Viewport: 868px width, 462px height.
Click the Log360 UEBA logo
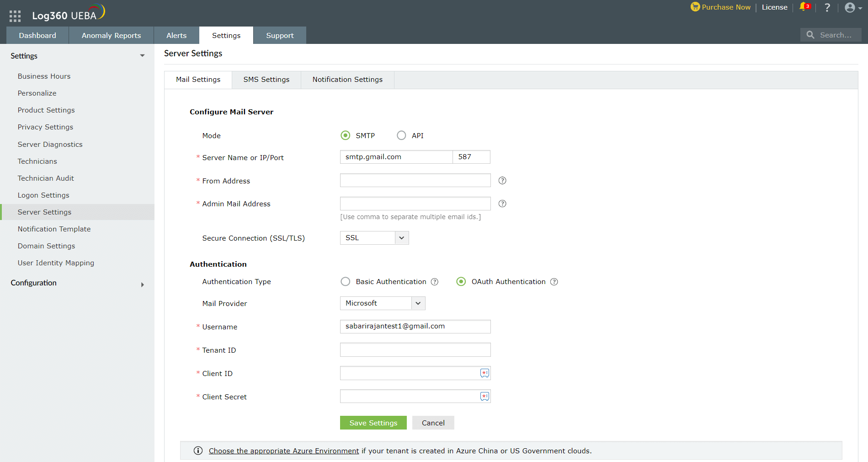pyautogui.click(x=69, y=13)
